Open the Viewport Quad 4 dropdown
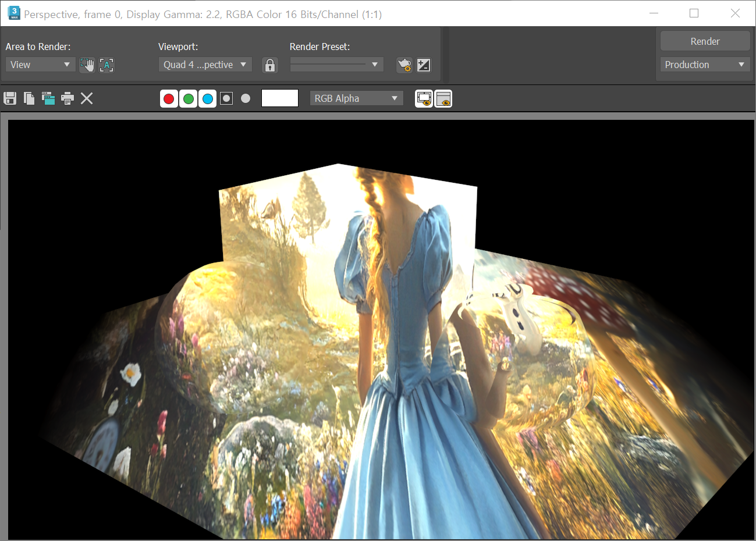This screenshot has height=541, width=756. [x=205, y=65]
